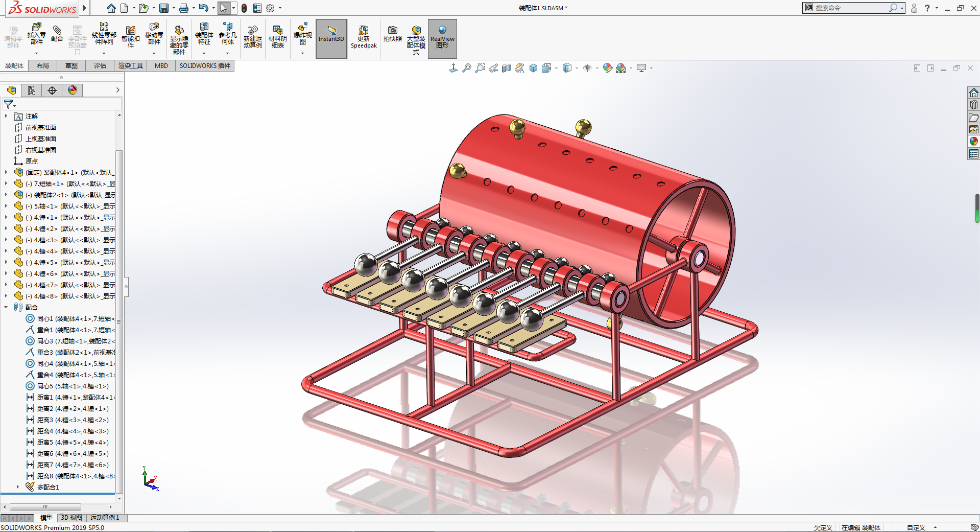Image resolution: width=980 pixels, height=532 pixels.
Task: Switch to the 草图 (Sketch) tab
Action: tap(71, 65)
